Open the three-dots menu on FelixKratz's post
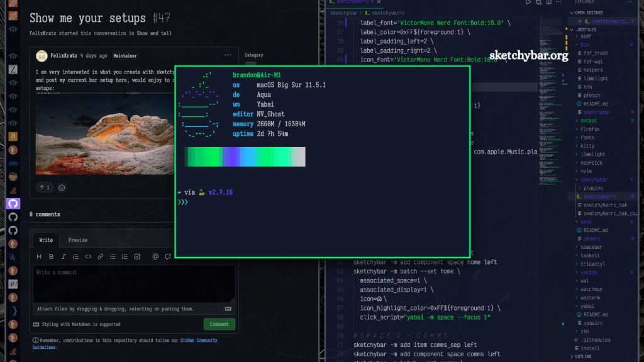 [x=228, y=55]
